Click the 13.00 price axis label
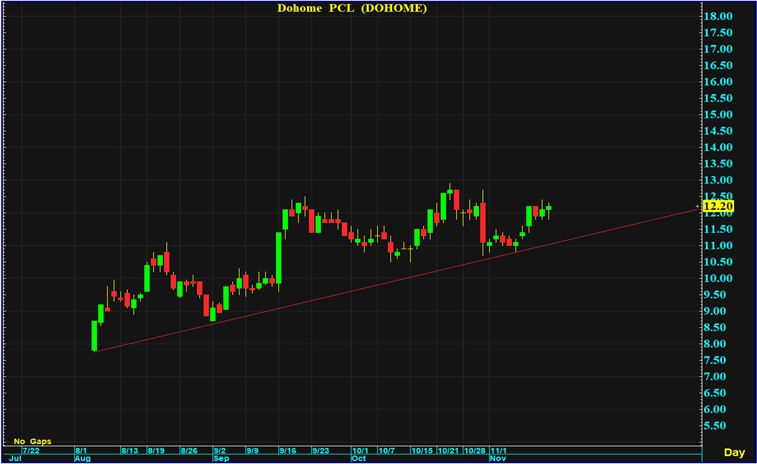Viewport: 757px width, 464px height. pos(718,180)
